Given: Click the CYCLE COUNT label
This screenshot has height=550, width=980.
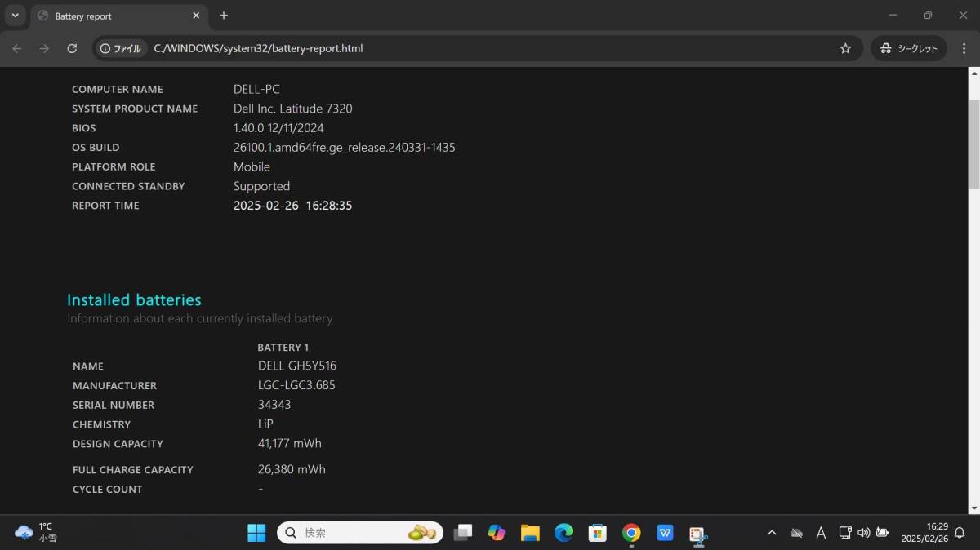Looking at the screenshot, I should [107, 490].
